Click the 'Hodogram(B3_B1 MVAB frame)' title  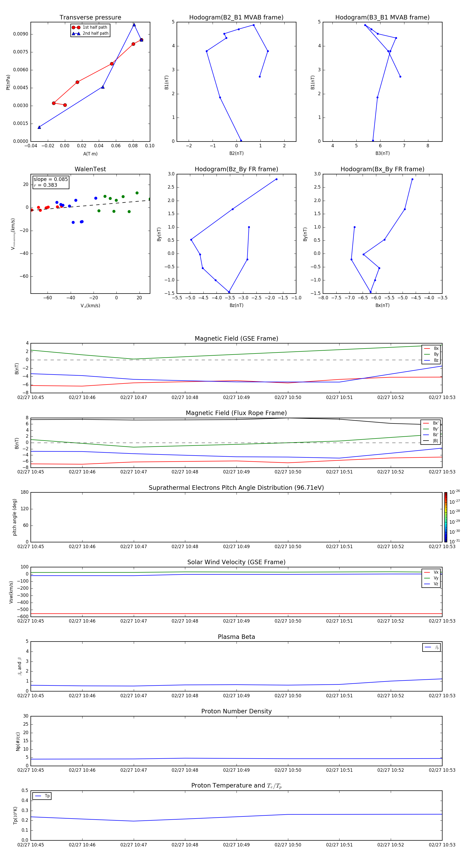382,18
